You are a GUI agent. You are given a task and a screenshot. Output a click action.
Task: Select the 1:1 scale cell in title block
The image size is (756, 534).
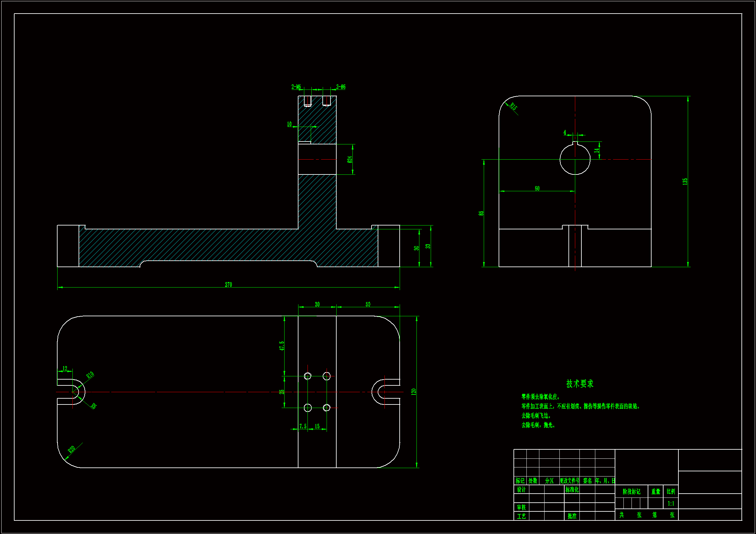click(x=671, y=503)
